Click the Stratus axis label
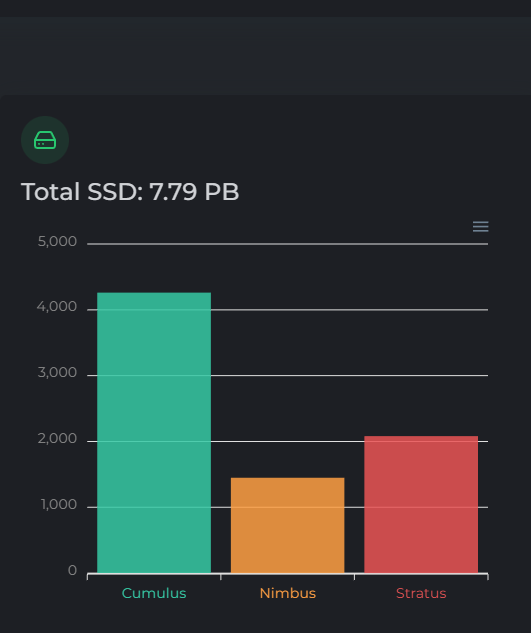 [x=421, y=593]
